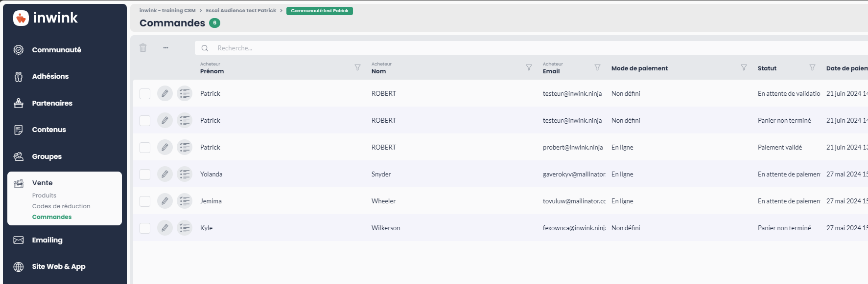
Task: Open details list for Jemima Wheeler order
Action: point(185,201)
